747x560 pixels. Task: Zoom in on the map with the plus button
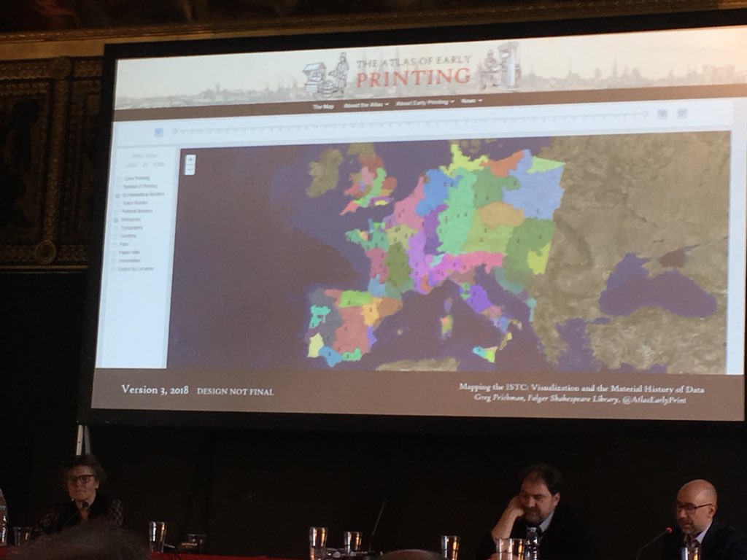[190, 160]
